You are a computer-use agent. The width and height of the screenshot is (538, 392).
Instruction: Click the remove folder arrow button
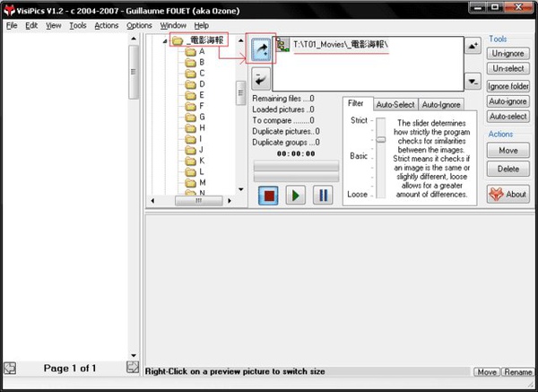261,79
